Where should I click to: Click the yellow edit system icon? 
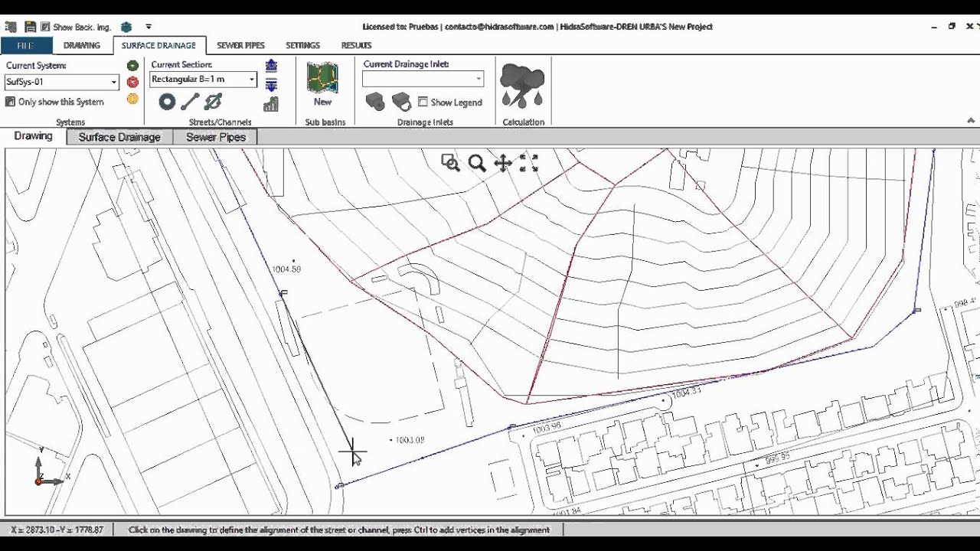132,99
